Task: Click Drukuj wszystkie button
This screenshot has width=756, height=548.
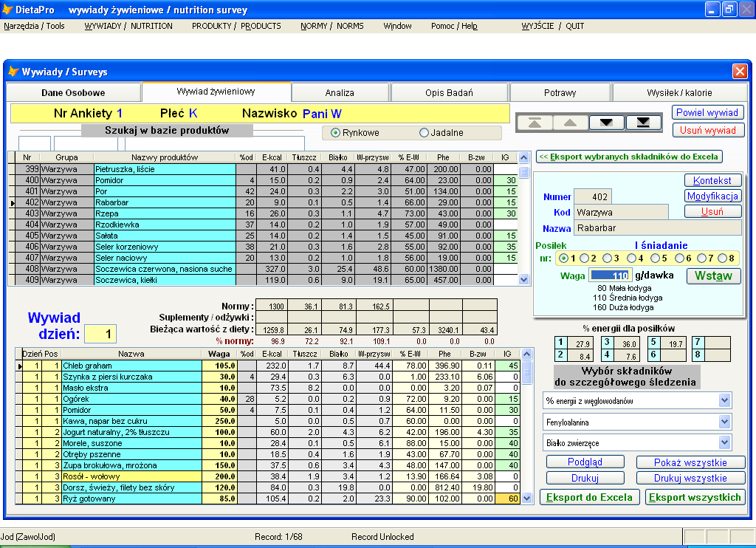Action: coord(690,478)
